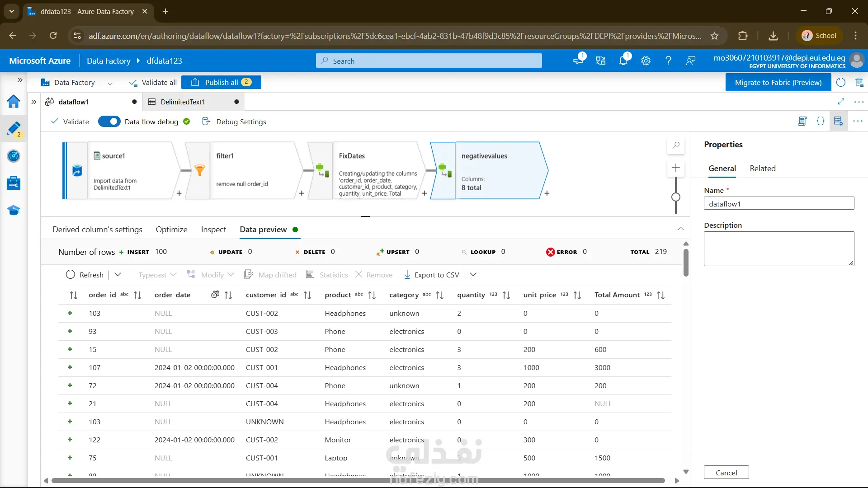Add a transformation after source1
The image size is (868, 488).
click(179, 193)
